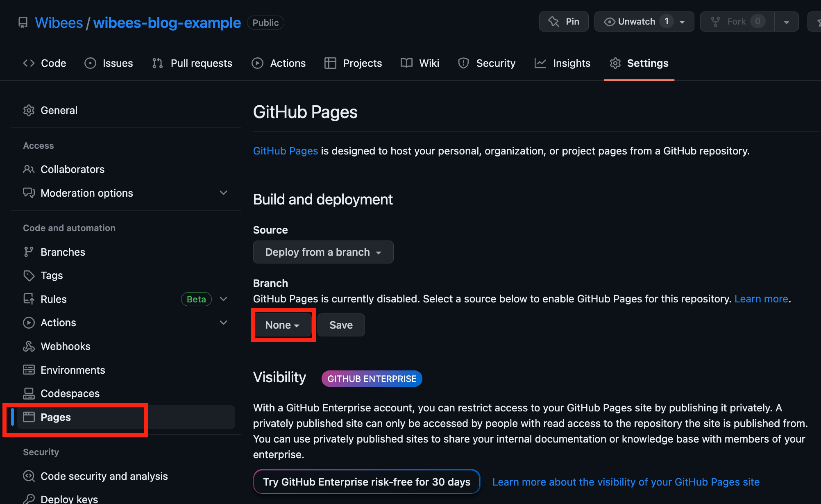The width and height of the screenshot is (821, 504).
Task: Click the Save branch button
Action: pos(341,325)
